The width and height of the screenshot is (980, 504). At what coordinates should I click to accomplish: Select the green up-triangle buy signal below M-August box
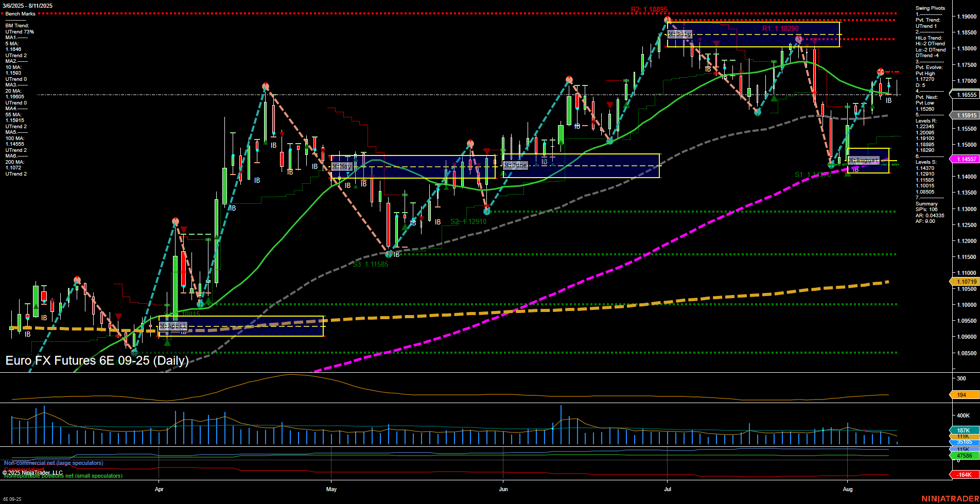pyautogui.click(x=848, y=176)
